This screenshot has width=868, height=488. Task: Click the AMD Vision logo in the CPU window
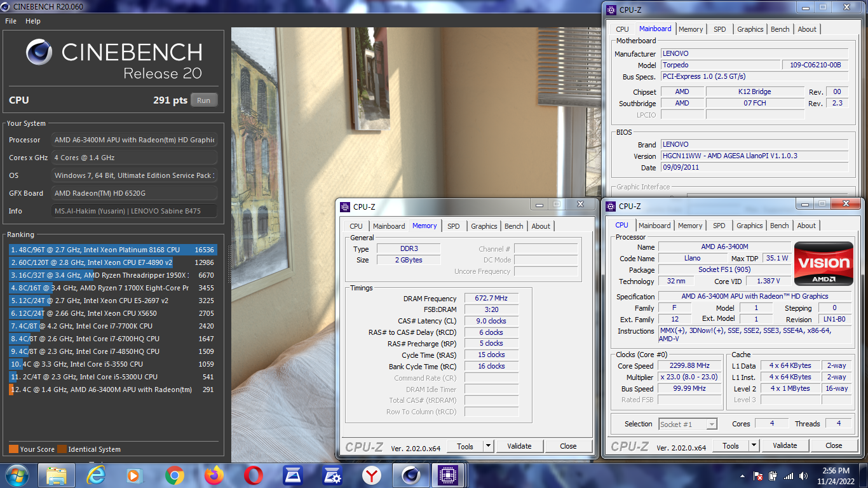pyautogui.click(x=824, y=263)
